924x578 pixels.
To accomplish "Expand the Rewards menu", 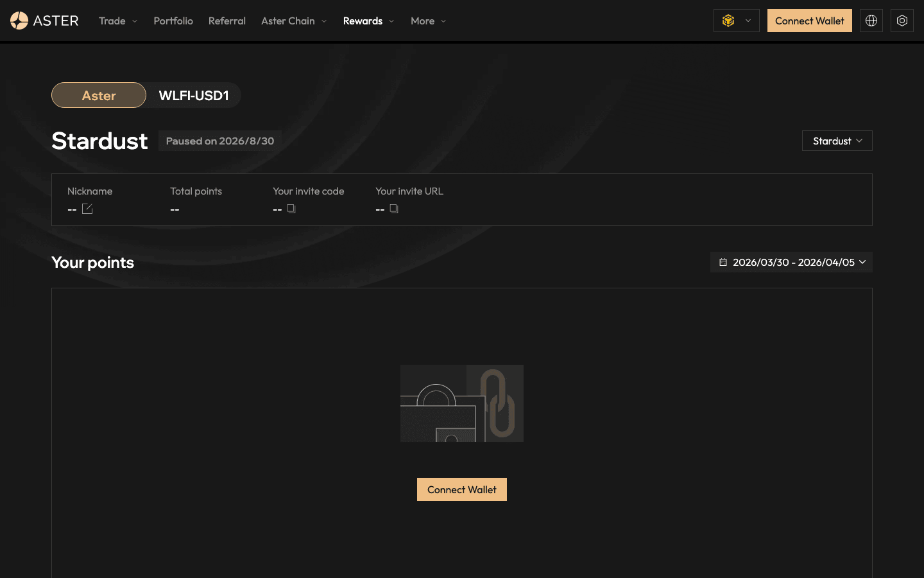I will tap(369, 21).
